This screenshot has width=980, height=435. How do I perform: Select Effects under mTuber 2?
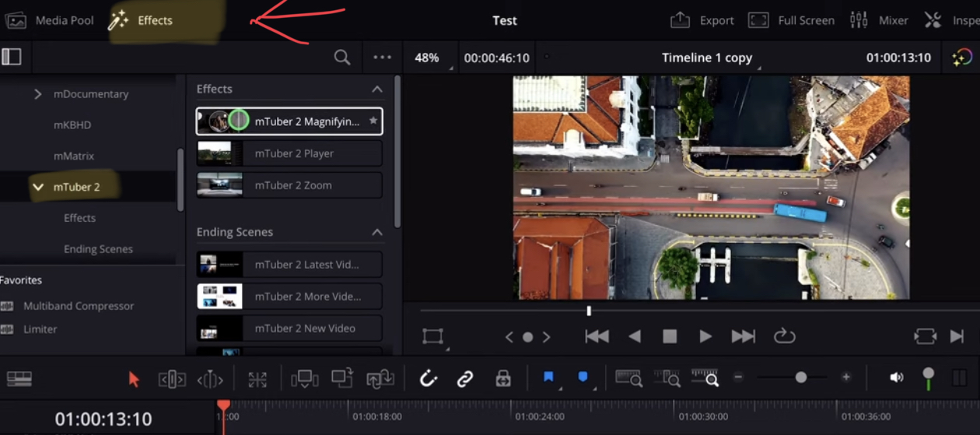(79, 218)
